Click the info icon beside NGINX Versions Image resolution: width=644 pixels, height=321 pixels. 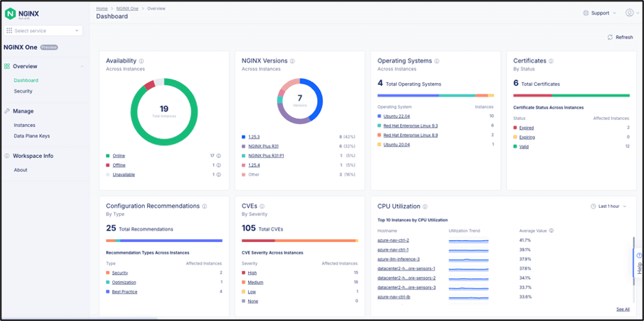tap(293, 61)
